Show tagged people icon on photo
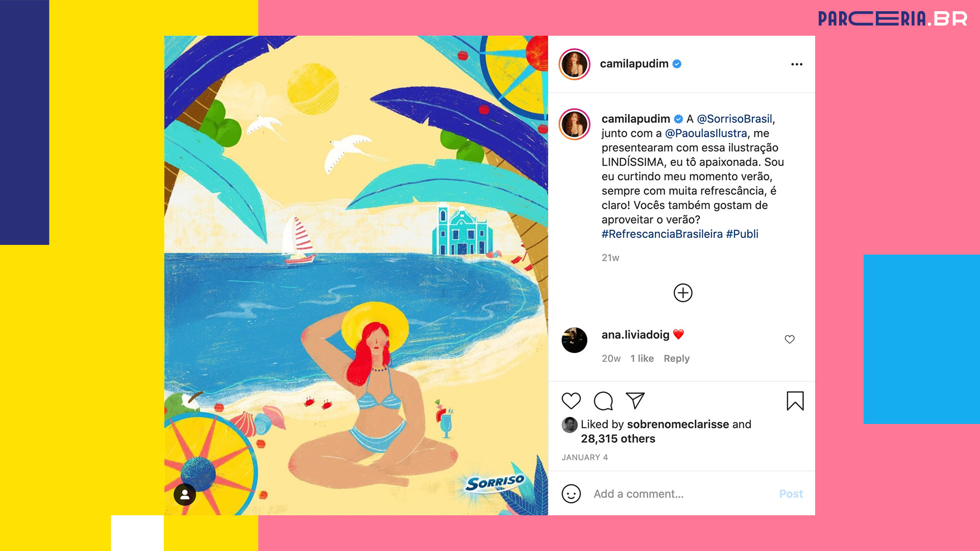 185,494
